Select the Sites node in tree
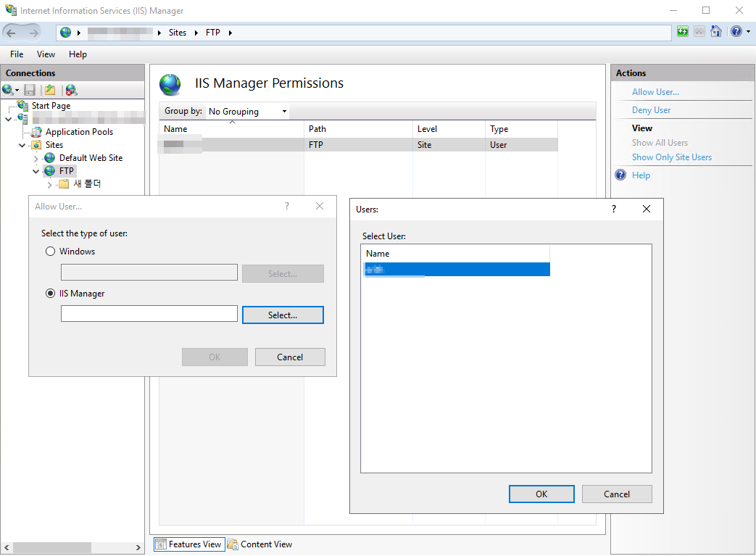The image size is (756, 556). [54, 145]
